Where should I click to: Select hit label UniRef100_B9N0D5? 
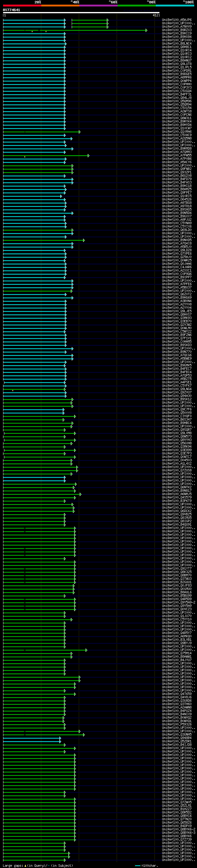(177, 240)
